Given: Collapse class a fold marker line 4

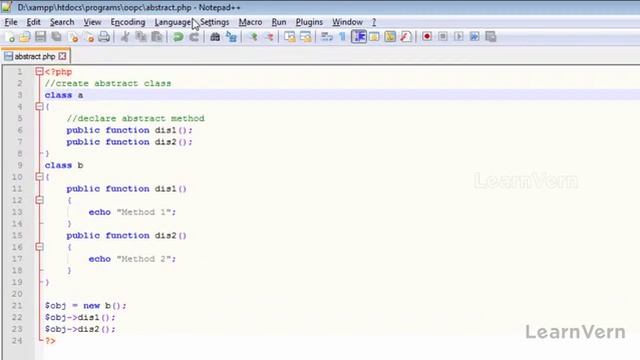Looking at the screenshot, I should pyautogui.click(x=39, y=107).
